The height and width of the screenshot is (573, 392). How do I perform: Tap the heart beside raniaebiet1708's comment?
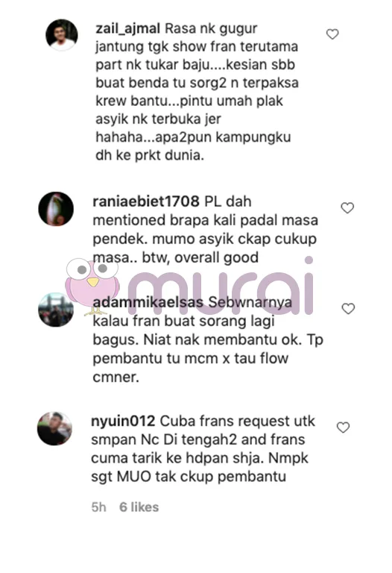[x=347, y=207]
